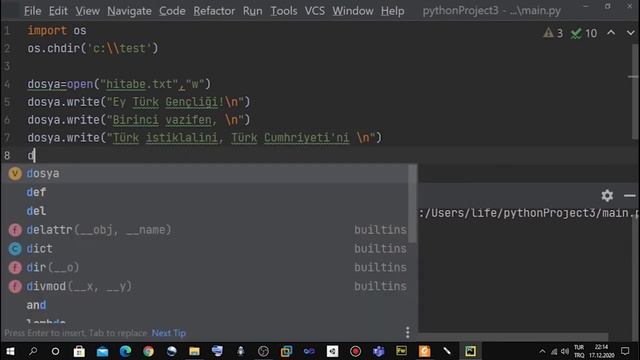Jump to previous highlighted problem arrow
640x360 pixels.
pyautogui.click(x=611, y=33)
